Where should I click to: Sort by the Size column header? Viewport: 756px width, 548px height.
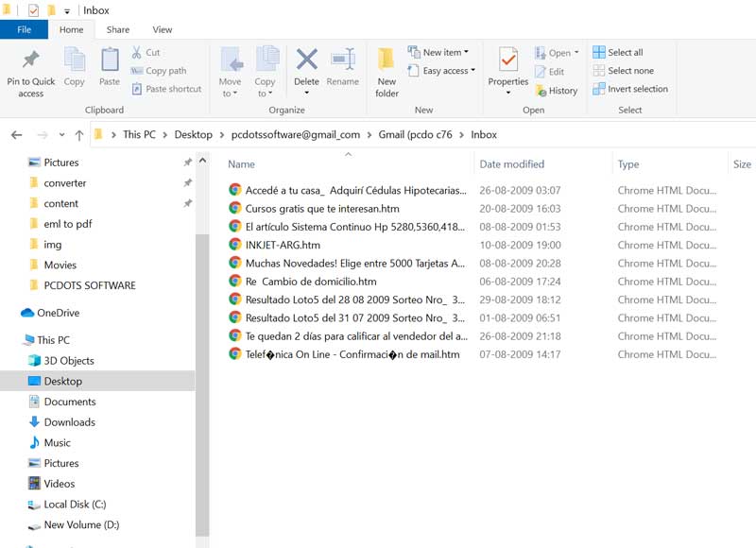pos(742,164)
